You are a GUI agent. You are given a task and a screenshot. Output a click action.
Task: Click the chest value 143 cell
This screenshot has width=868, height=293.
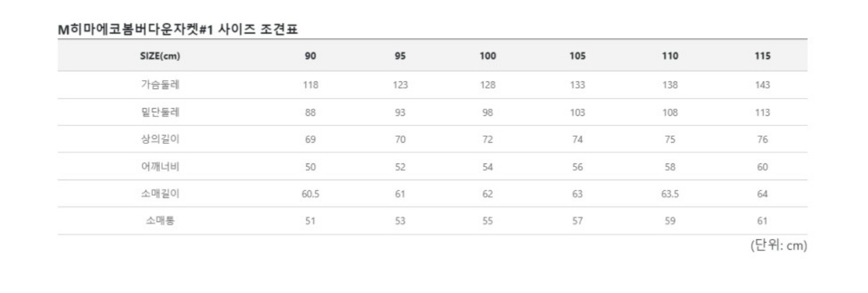point(762,85)
